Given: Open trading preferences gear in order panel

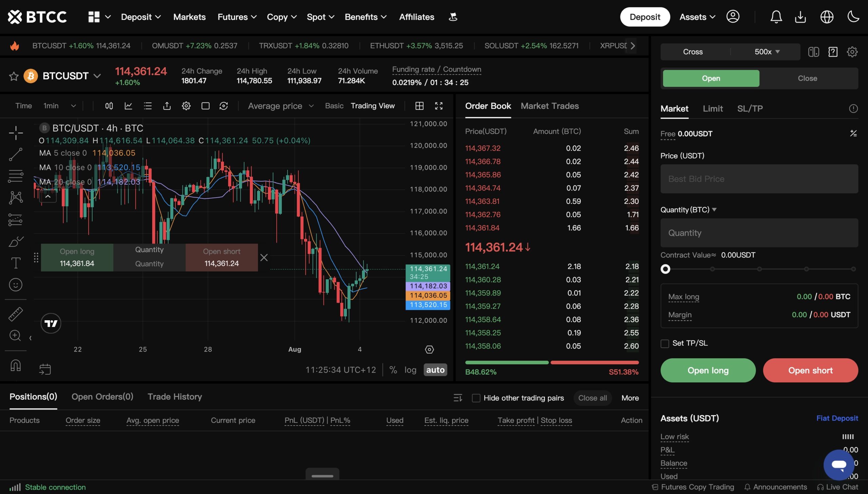Looking at the screenshot, I should coord(852,52).
